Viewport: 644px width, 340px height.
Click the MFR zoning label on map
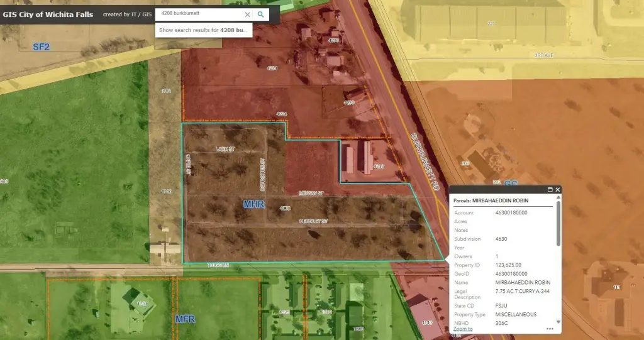pos(186,319)
